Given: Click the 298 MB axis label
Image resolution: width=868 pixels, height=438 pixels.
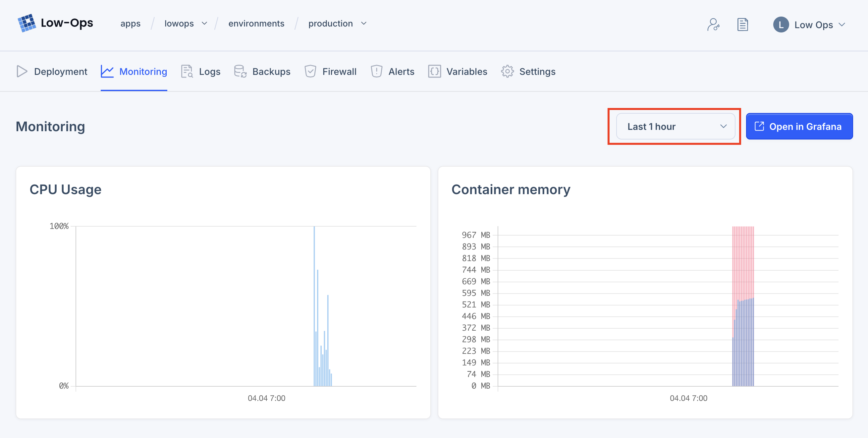Looking at the screenshot, I should point(476,339).
